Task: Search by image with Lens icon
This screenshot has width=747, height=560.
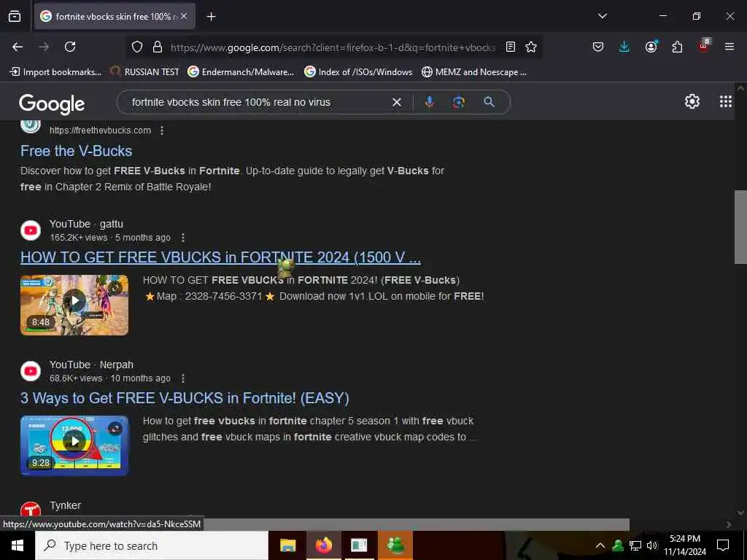Action: pos(459,102)
